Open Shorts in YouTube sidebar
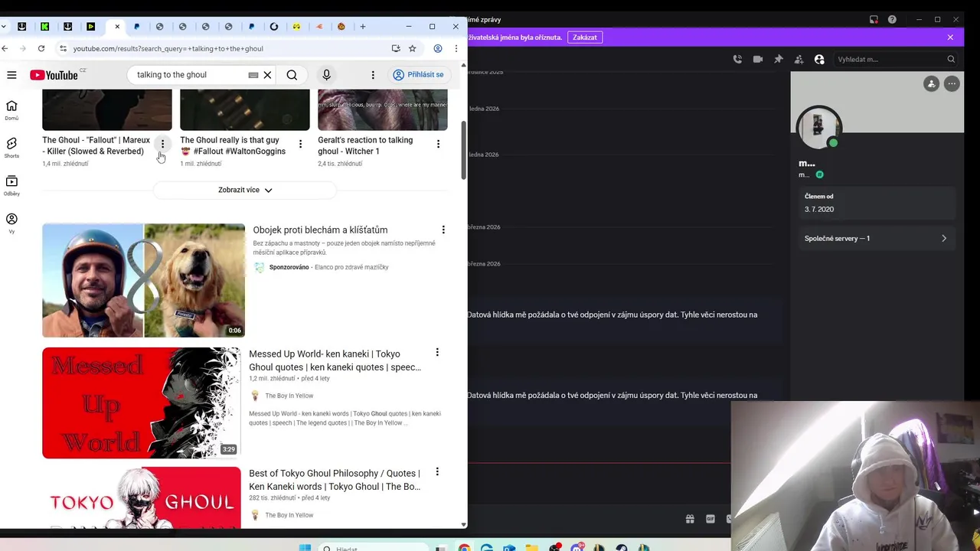Screen dimensions: 980x551 pyautogui.click(x=11, y=148)
